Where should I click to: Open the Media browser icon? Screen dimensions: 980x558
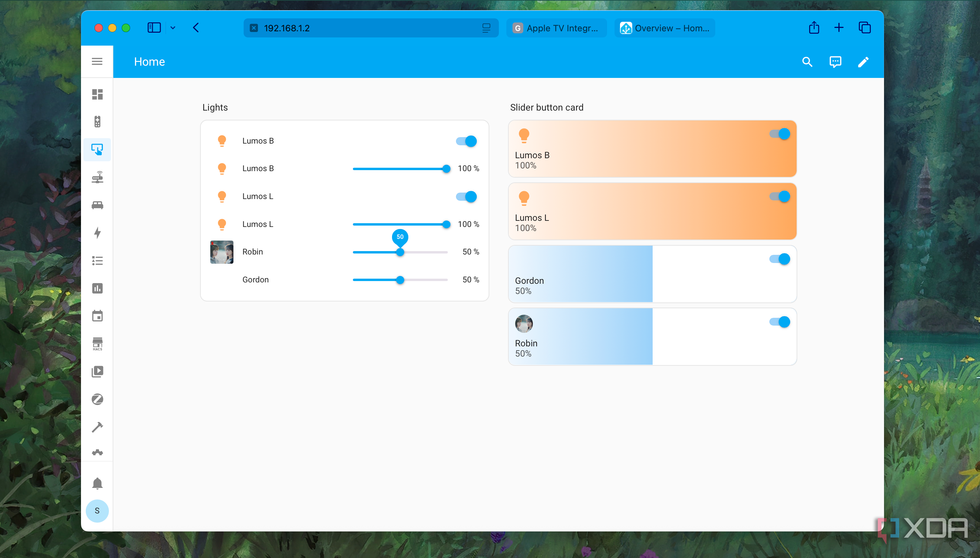[x=97, y=371]
